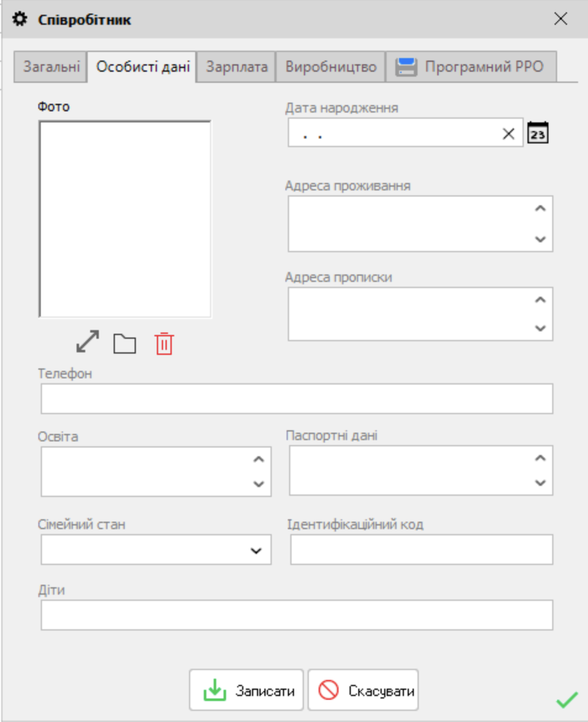Image resolution: width=588 pixels, height=722 pixels.
Task: Select the Програмний РРО tab
Action: coord(471,67)
